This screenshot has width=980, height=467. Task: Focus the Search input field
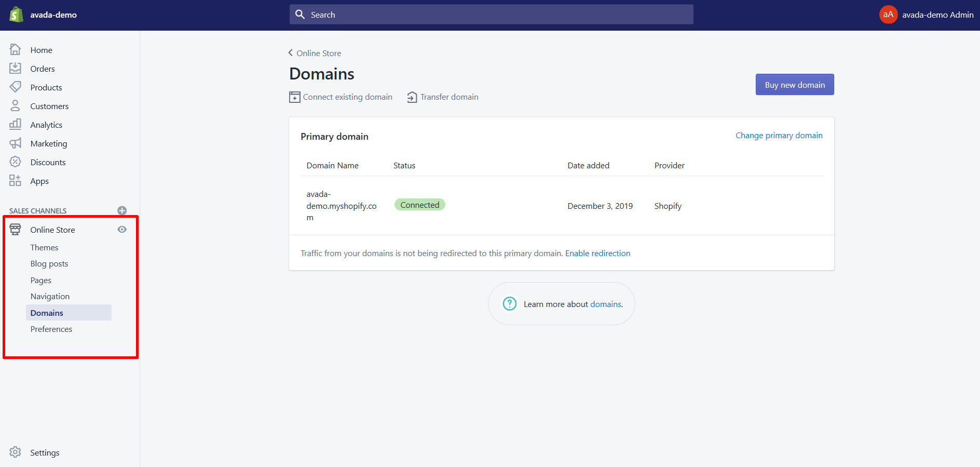[491, 15]
